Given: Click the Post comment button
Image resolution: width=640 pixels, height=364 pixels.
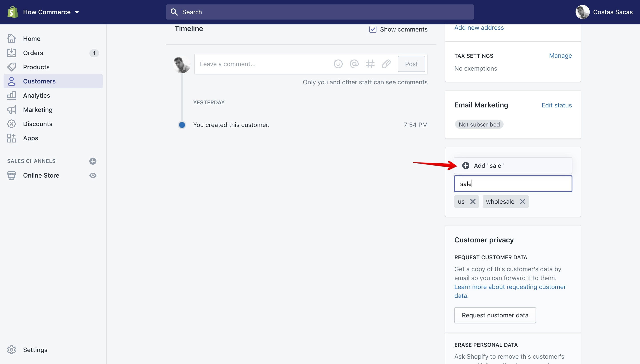Looking at the screenshot, I should pos(412,64).
